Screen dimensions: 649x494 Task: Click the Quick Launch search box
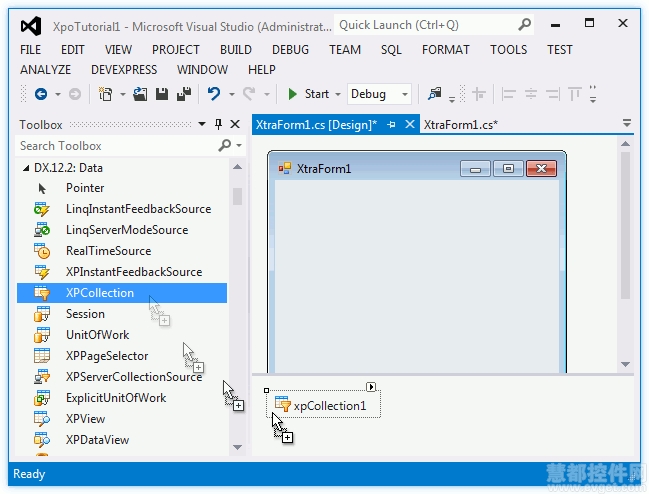pos(434,25)
